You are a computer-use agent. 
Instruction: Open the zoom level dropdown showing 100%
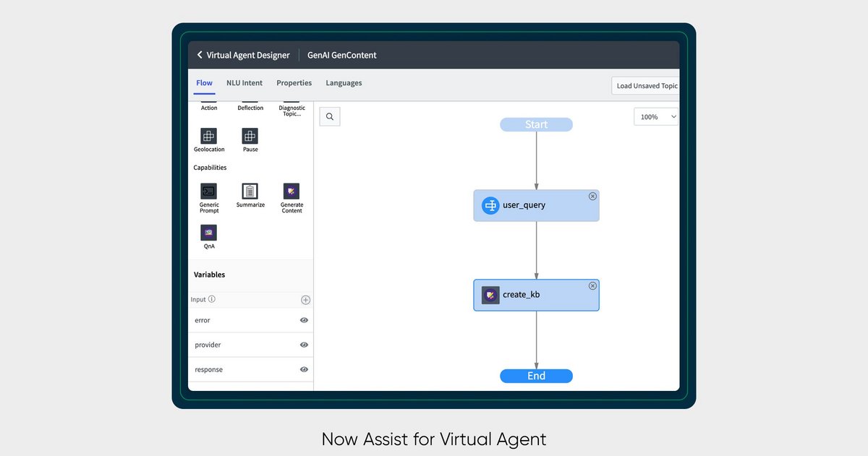point(655,116)
